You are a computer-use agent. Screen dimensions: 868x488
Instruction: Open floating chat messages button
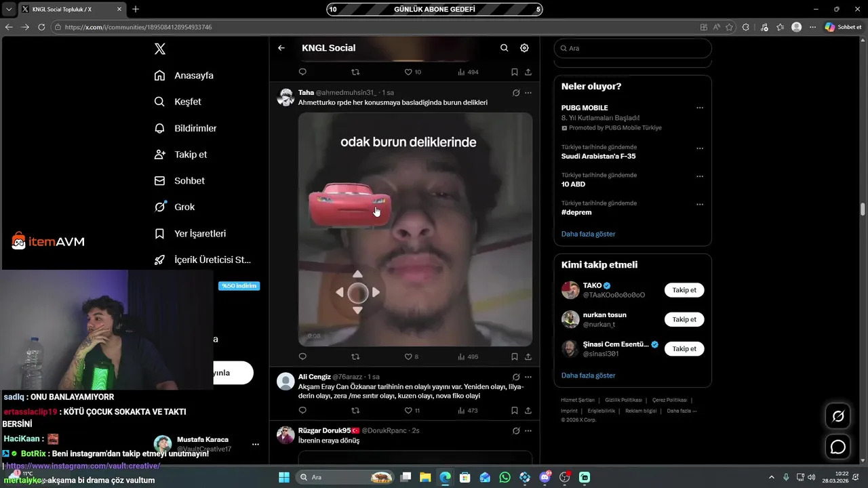(x=838, y=447)
